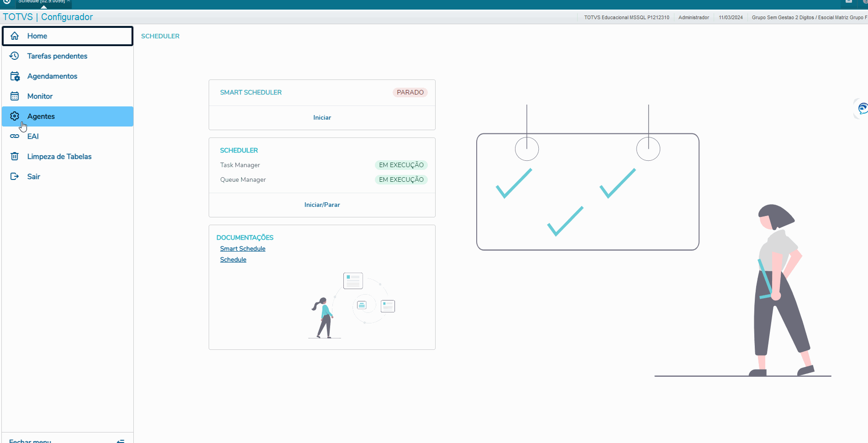Click Fechar menu at sidebar bottom
Viewport: 868px width, 443px height.
pos(30,441)
